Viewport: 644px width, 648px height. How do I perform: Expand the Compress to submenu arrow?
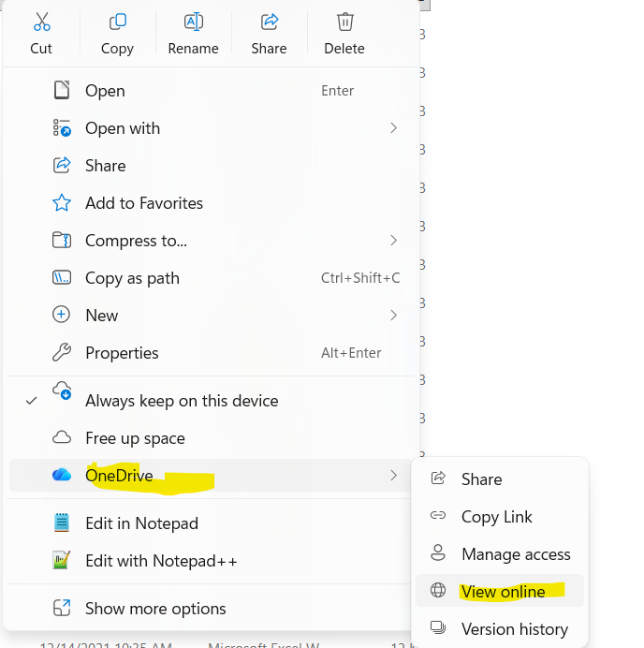pyautogui.click(x=394, y=240)
